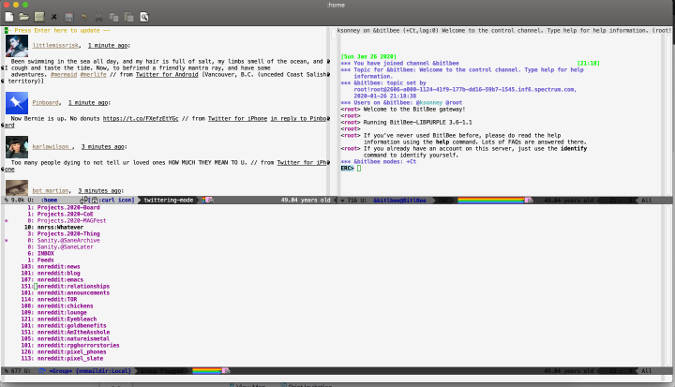This screenshot has width=675, height=387.
Task: Open the nnreddit:TOR group
Action: [x=57, y=299]
